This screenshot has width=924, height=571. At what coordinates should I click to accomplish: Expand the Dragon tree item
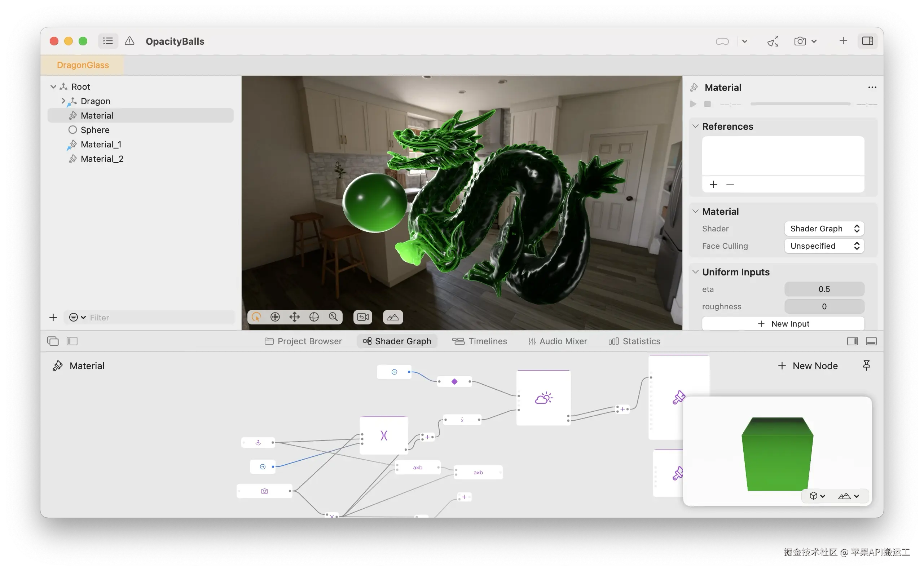pos(63,101)
